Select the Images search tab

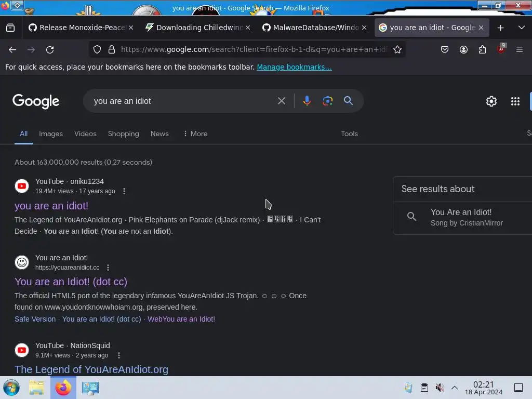pos(51,134)
